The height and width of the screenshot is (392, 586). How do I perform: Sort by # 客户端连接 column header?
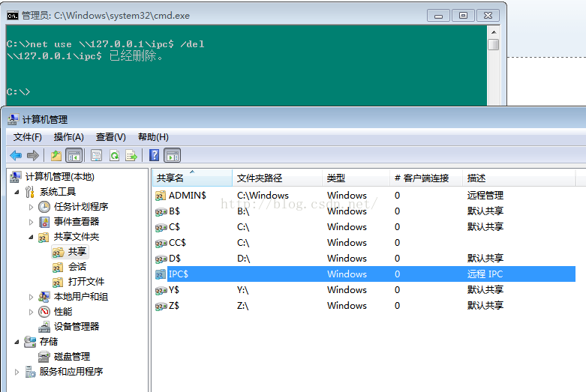point(426,178)
